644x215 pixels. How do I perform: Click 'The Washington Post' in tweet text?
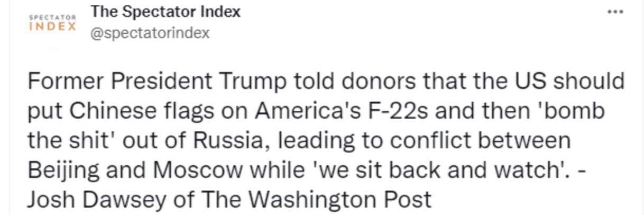pyautogui.click(x=316, y=200)
